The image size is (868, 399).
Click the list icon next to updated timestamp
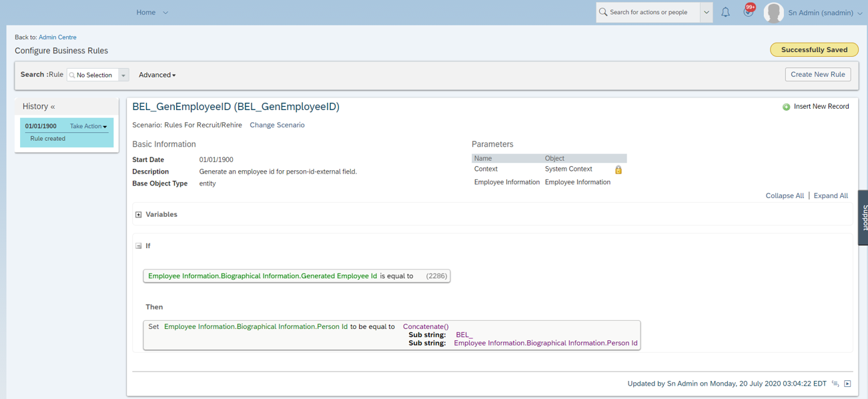[x=835, y=384]
